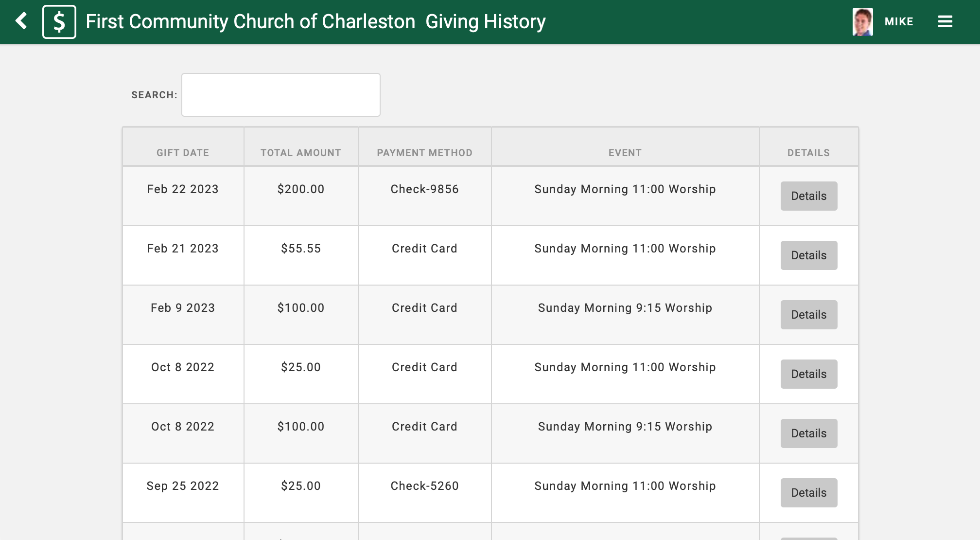This screenshot has width=980, height=540.
Task: Select the $55.55 amount cell
Action: click(x=301, y=249)
